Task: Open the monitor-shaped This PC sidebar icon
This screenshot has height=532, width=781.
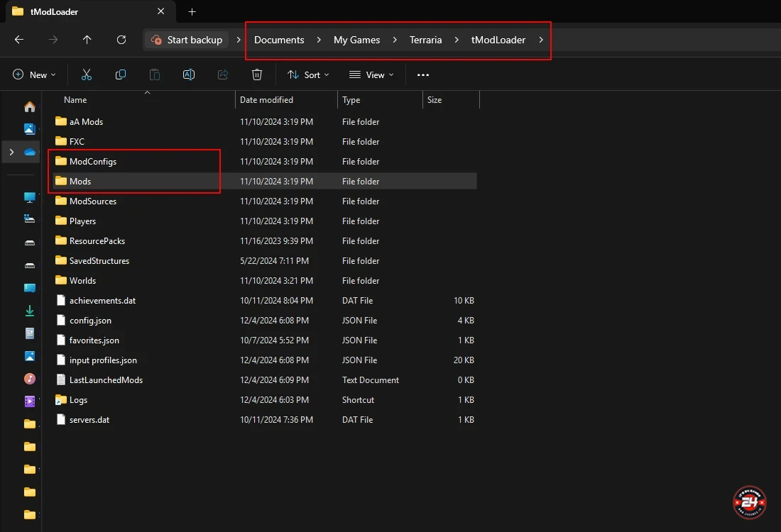Action: [x=29, y=197]
